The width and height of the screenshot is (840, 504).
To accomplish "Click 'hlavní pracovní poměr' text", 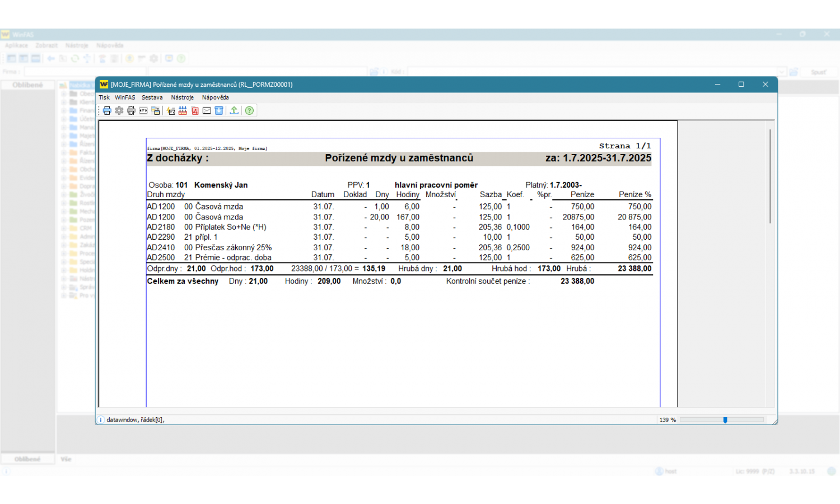I will pos(436,185).
